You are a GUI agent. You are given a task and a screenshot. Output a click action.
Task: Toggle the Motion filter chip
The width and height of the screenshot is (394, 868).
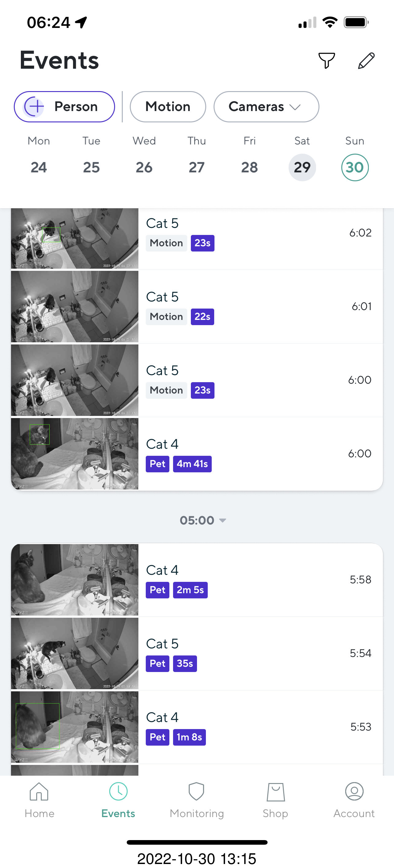coord(168,107)
